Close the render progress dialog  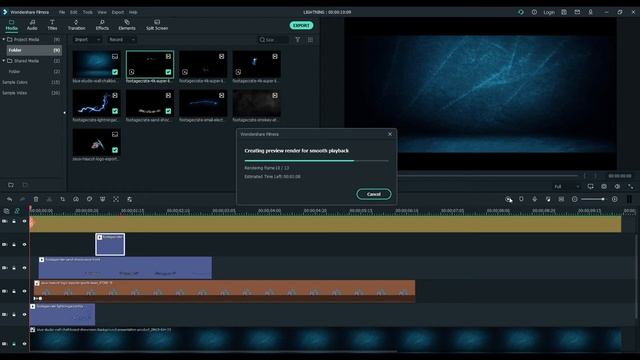coord(390,134)
